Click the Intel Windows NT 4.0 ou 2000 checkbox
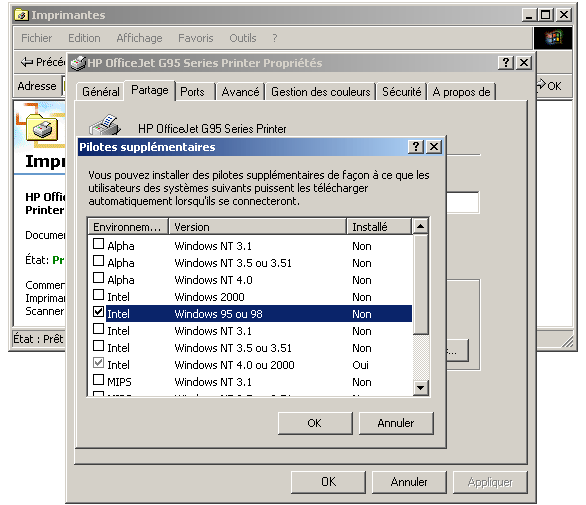The width and height of the screenshot is (586, 505). pyautogui.click(x=98, y=363)
